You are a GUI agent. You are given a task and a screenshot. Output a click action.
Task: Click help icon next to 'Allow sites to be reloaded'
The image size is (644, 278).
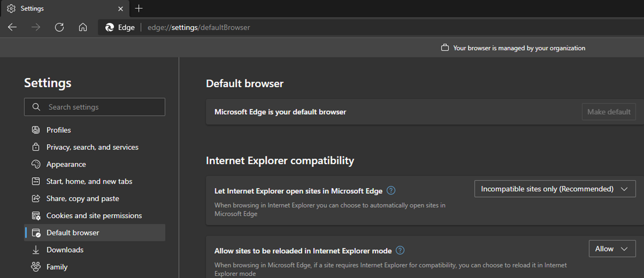(400, 251)
